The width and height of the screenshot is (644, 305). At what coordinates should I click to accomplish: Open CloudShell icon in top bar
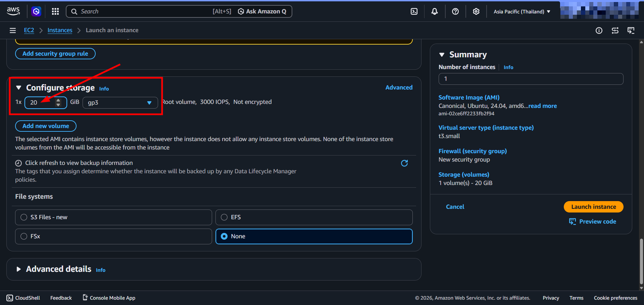tap(414, 11)
